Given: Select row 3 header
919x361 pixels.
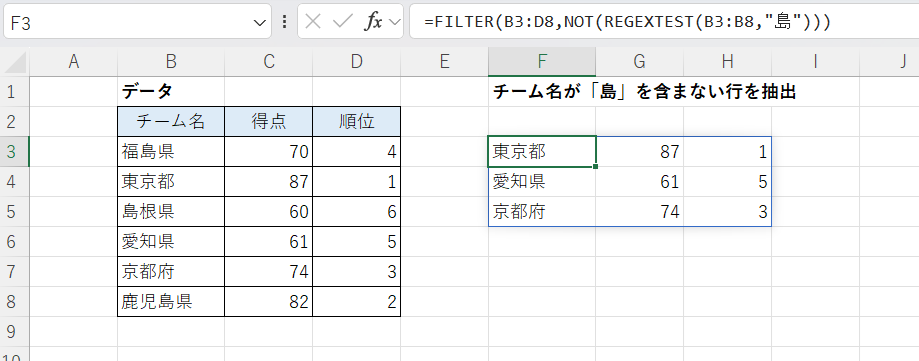Looking at the screenshot, I should tap(15, 151).
